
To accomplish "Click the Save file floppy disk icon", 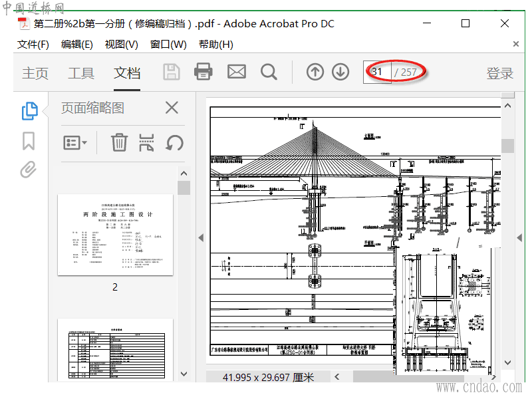I will (x=172, y=72).
